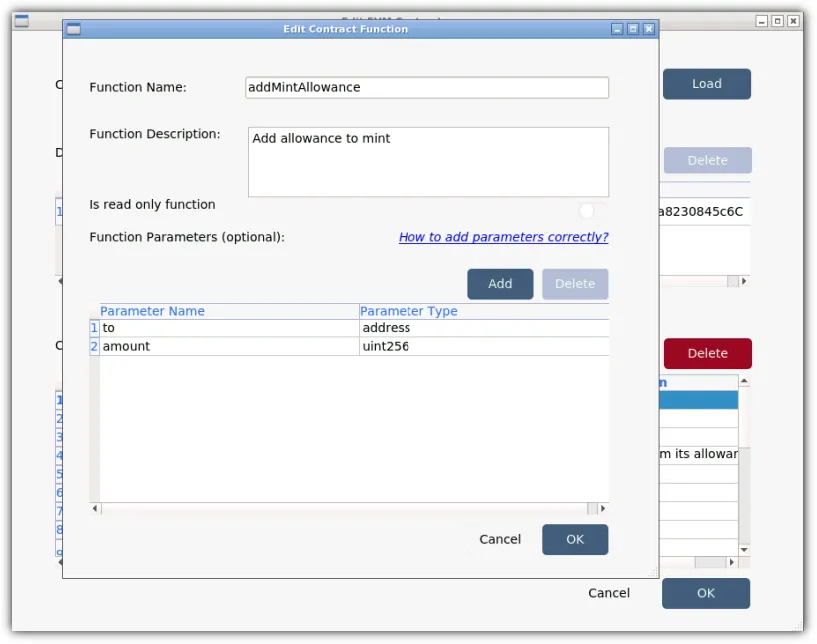Select row header 1 in parameters table
The width and height of the screenshot is (817, 644).
[94, 328]
